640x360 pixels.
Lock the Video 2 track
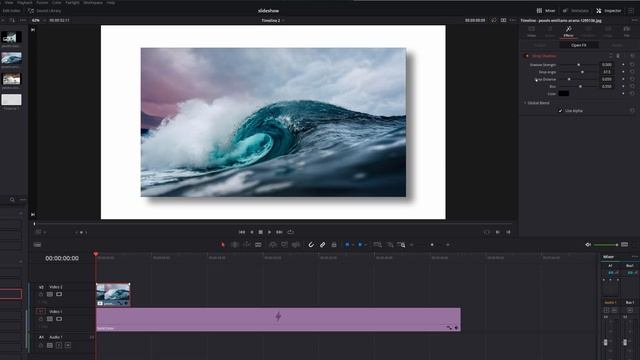pyautogui.click(x=41, y=294)
